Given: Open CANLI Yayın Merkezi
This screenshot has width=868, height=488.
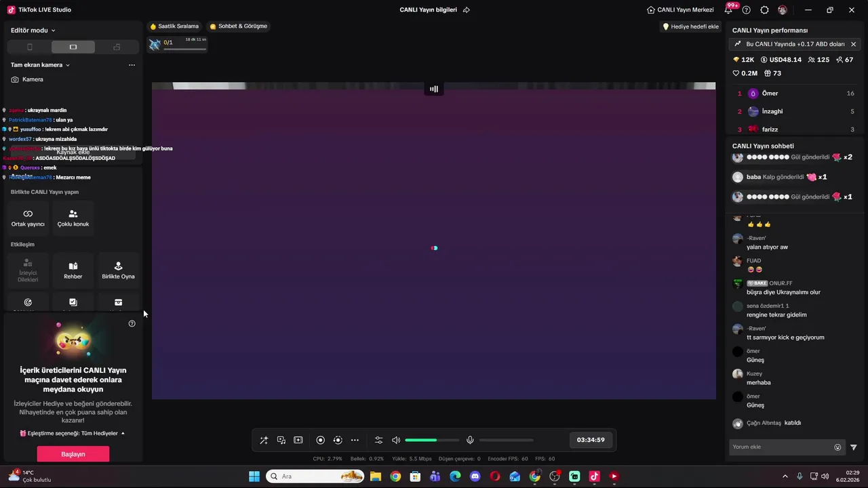Looking at the screenshot, I should (x=680, y=10).
